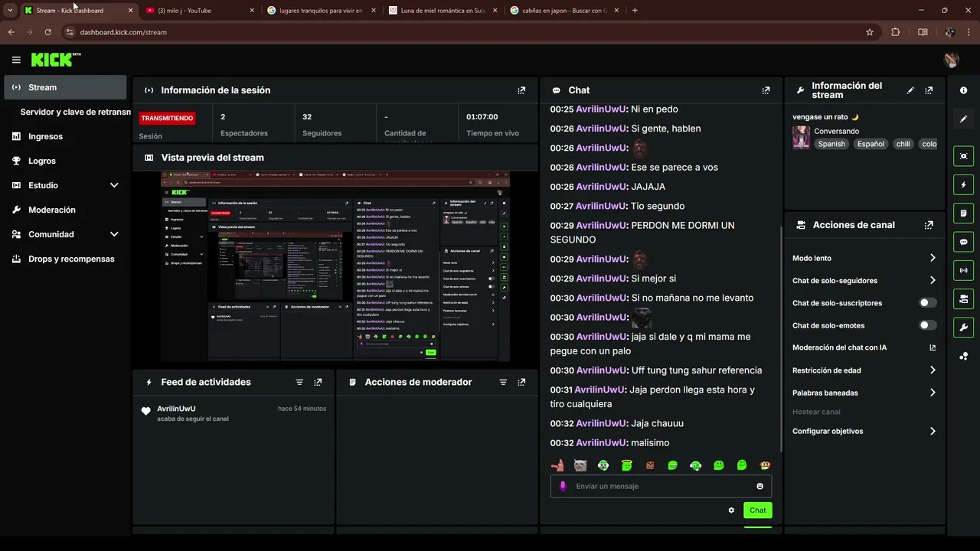
Task: Click the Español tag
Action: [871, 144]
